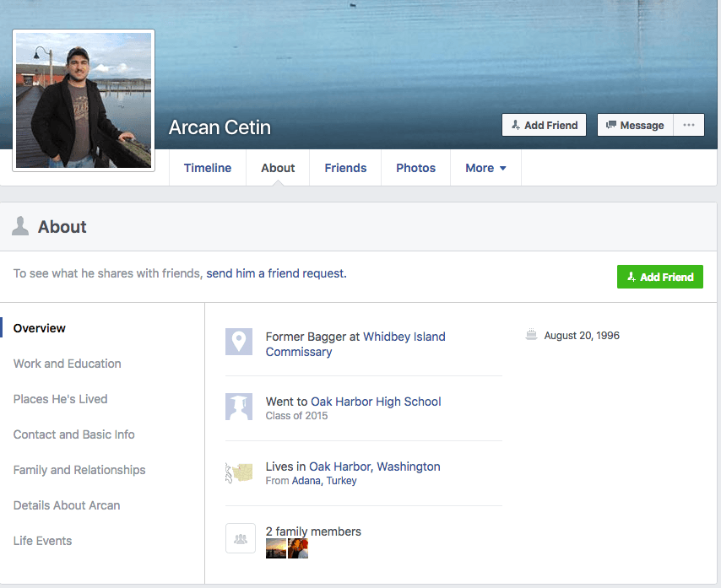
Task: Open second family member photo thumbnail
Action: point(298,548)
